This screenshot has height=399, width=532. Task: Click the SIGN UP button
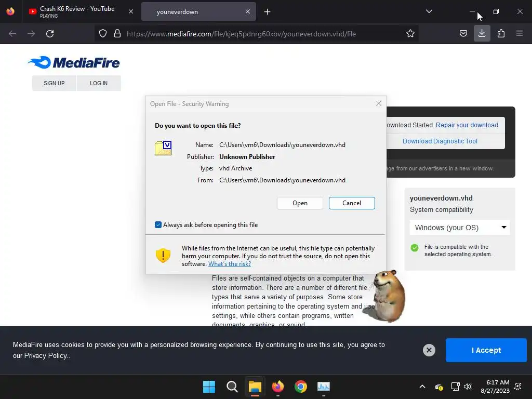54,83
